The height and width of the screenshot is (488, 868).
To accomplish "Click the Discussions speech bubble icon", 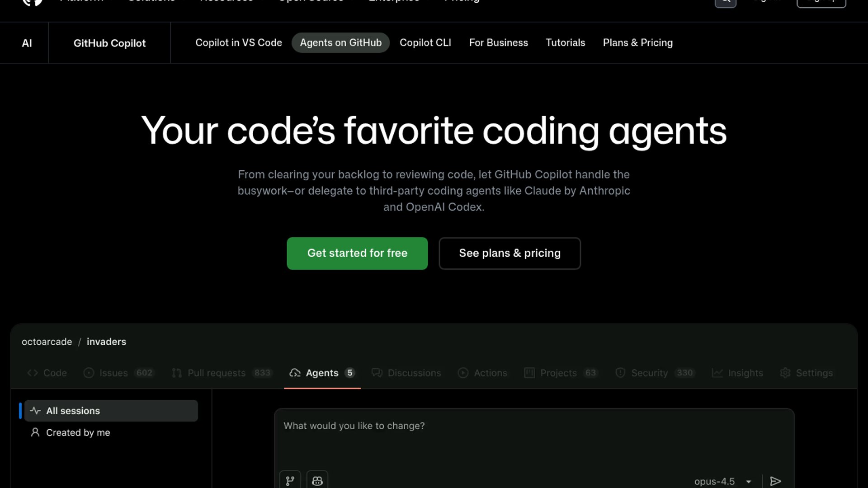I will pyautogui.click(x=377, y=373).
